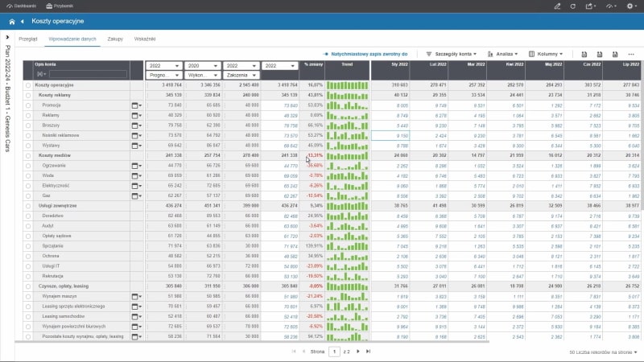Select the Koszty mediów row radio
644x362 pixels.
(x=28, y=155)
